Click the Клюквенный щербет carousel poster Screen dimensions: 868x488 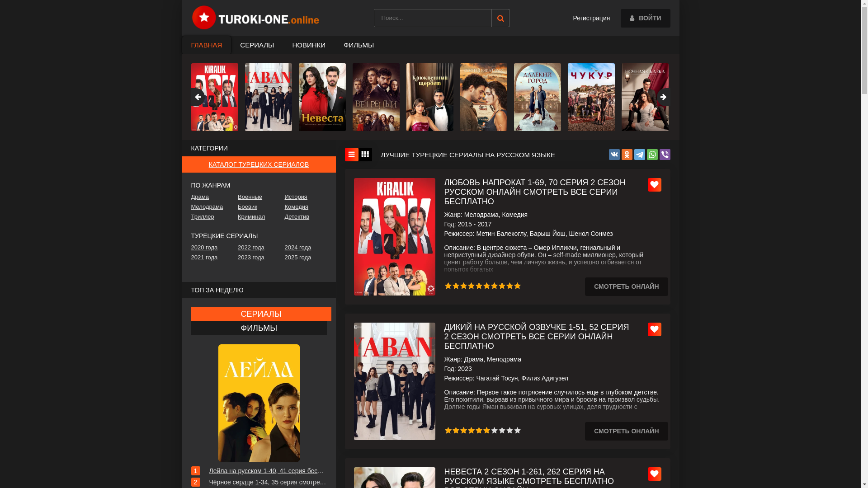coord(429,97)
